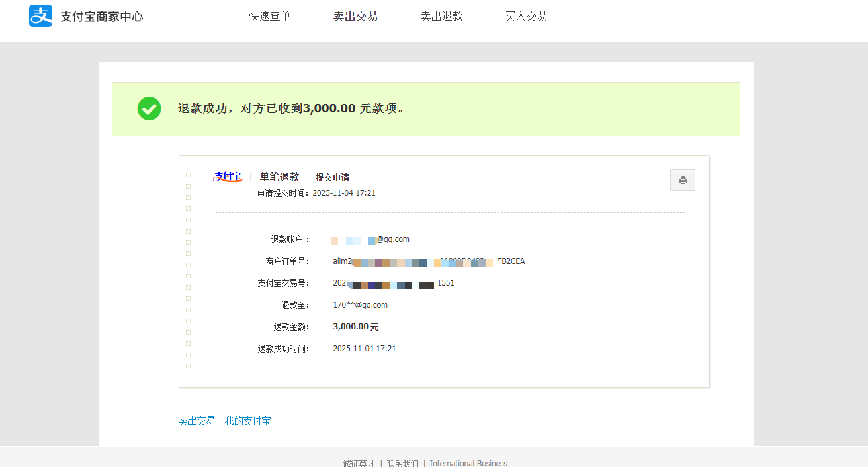Click the International Business footer link
The width and height of the screenshot is (868, 467).
tap(468, 463)
